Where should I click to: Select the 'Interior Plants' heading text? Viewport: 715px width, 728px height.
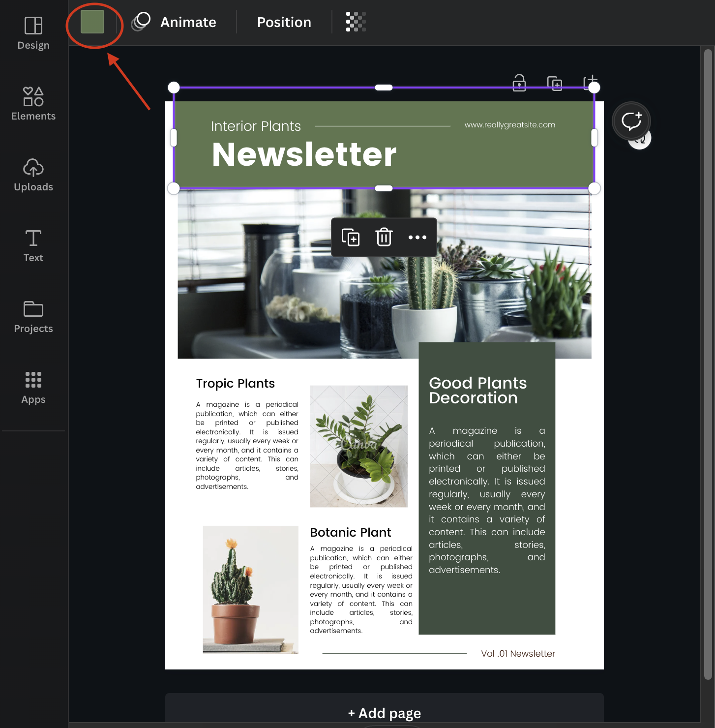point(256,126)
